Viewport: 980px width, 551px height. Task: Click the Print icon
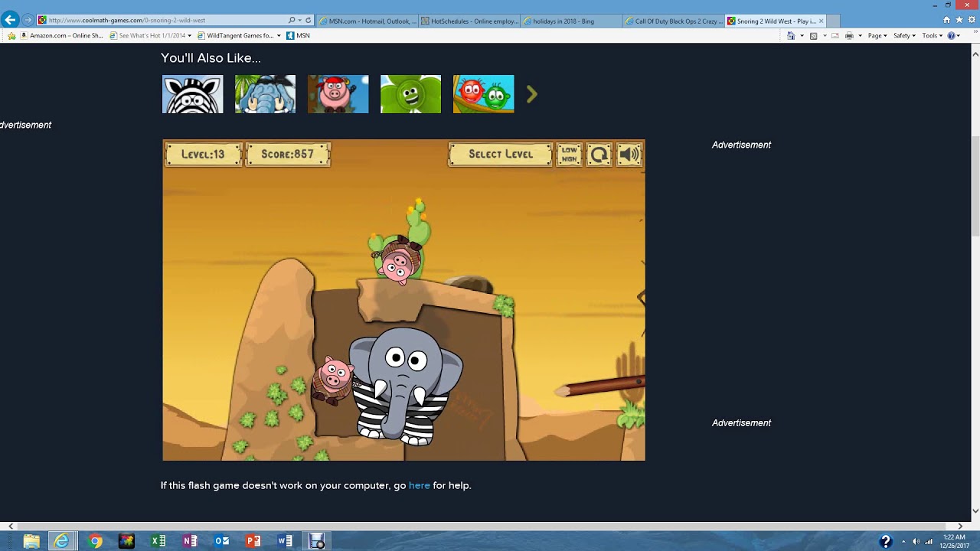(x=849, y=35)
